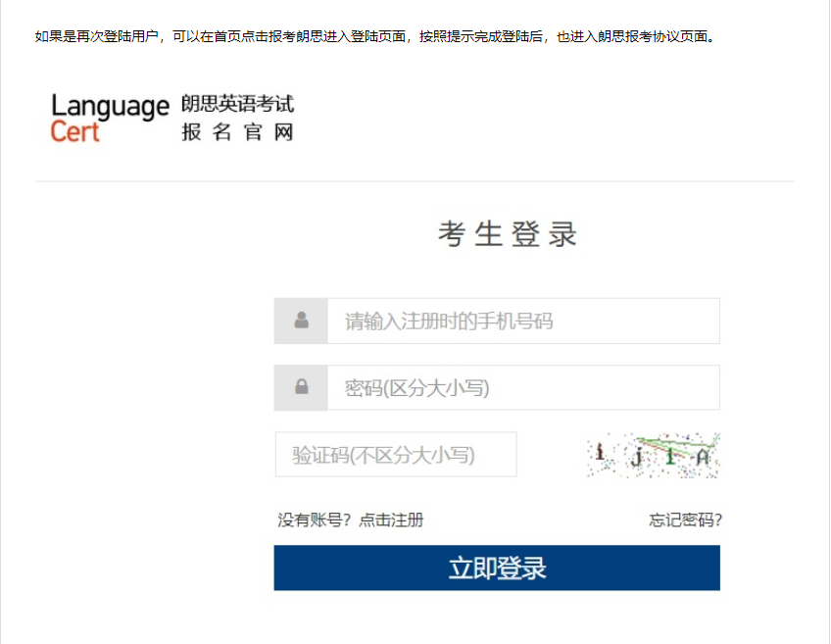Click the instruction sentence starting with 如果是再次登陆用户
Image resolution: width=831 pixels, height=644 pixels.
pos(375,36)
